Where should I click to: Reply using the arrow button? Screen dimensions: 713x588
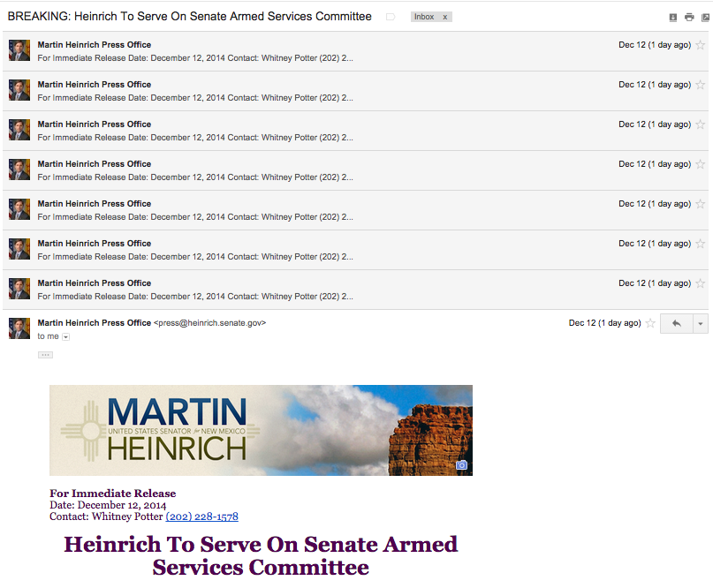tap(677, 323)
